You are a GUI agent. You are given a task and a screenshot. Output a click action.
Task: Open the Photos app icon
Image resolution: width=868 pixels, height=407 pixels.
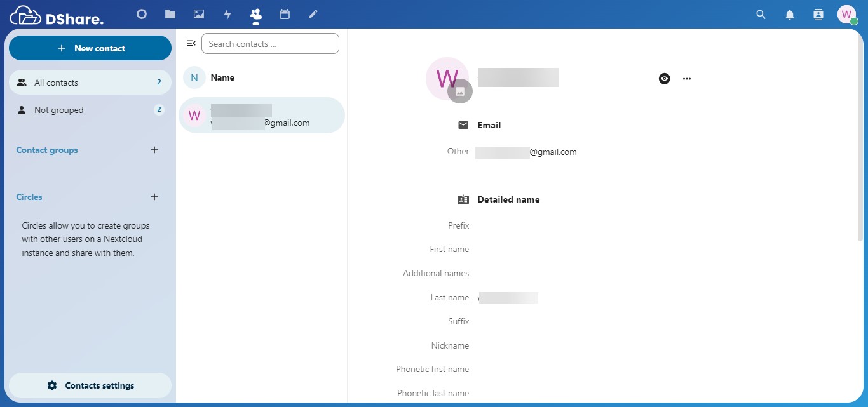coord(199,14)
